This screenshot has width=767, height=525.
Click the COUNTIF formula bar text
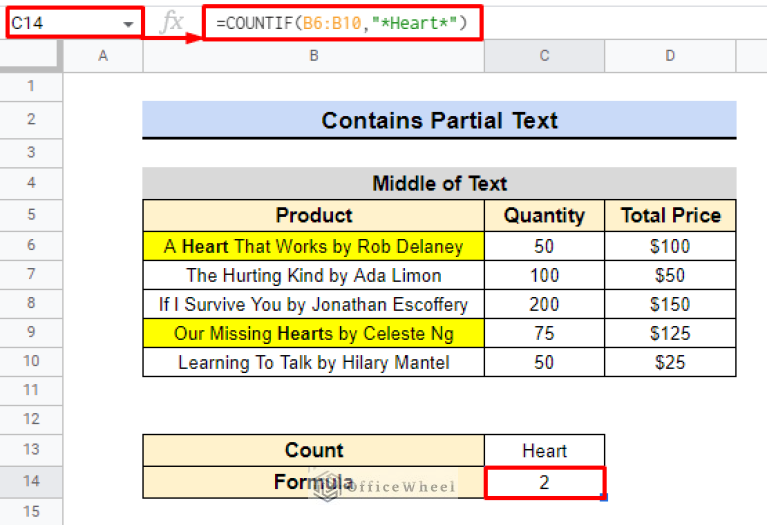[341, 22]
